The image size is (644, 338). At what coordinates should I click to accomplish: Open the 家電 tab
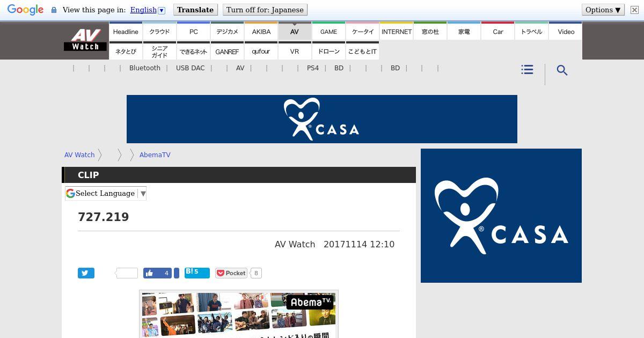pos(464,31)
